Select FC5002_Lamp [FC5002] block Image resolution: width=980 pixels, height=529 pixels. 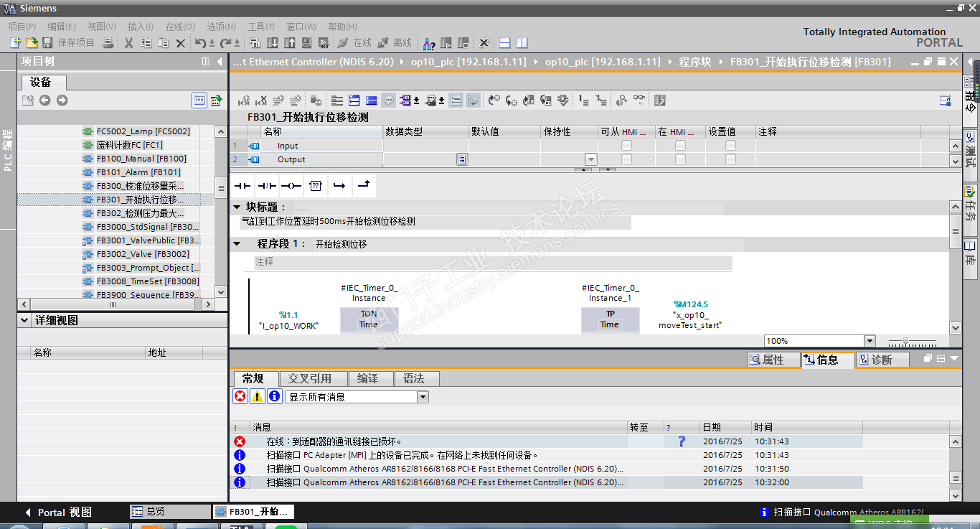pyautogui.click(x=143, y=131)
